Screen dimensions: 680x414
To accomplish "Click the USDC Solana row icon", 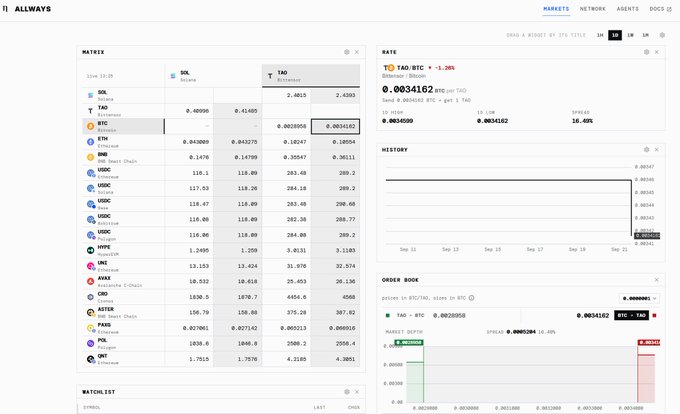I will (x=91, y=189).
